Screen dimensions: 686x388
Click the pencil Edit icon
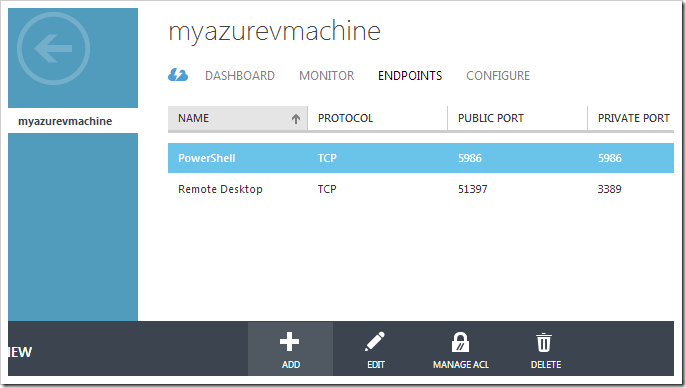click(x=375, y=342)
